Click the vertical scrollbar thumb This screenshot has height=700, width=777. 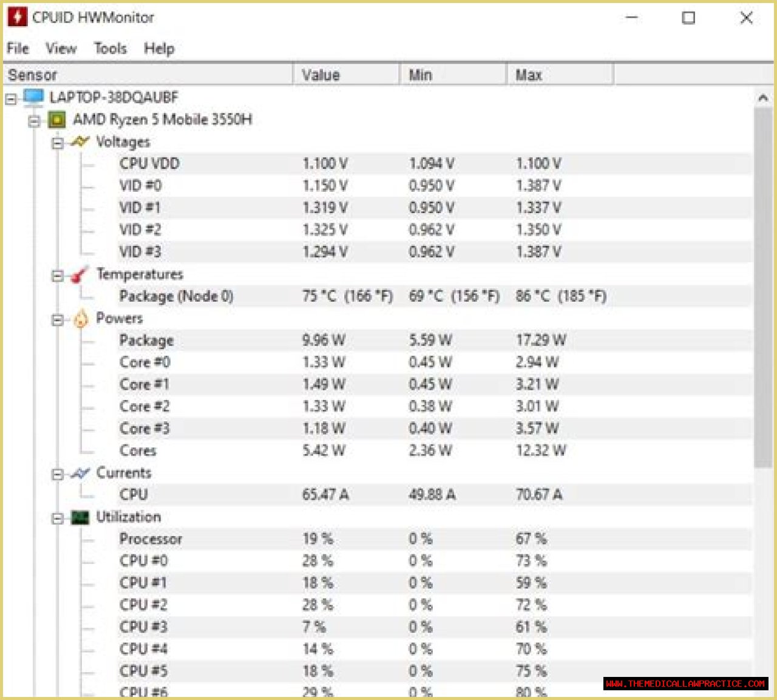(763, 288)
